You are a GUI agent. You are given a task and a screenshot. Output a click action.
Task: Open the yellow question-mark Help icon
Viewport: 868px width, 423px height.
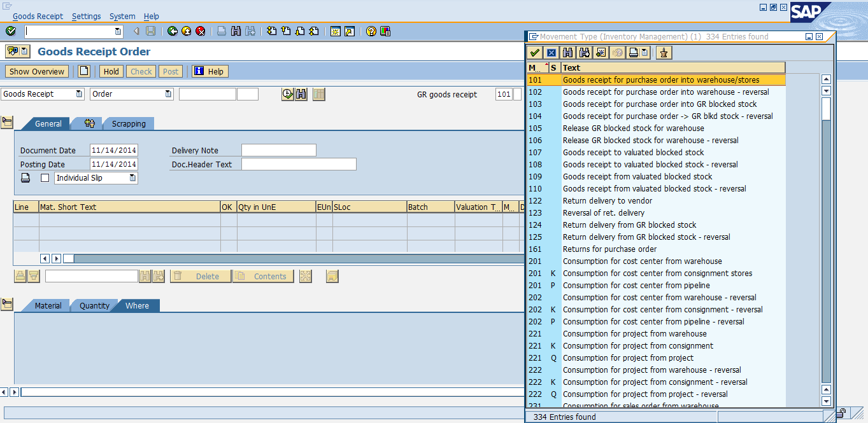[x=371, y=31]
